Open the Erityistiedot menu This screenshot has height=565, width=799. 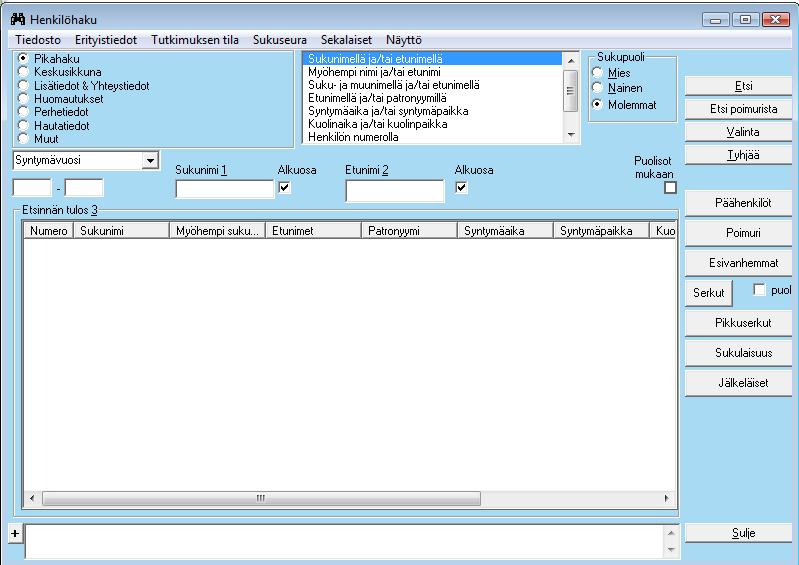(106, 40)
